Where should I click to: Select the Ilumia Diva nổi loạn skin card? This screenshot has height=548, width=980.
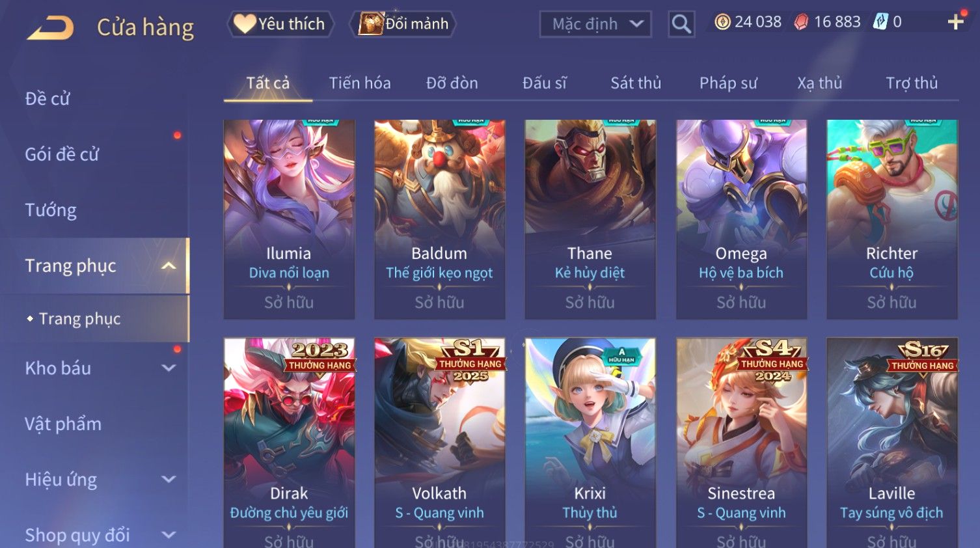pyautogui.click(x=289, y=219)
